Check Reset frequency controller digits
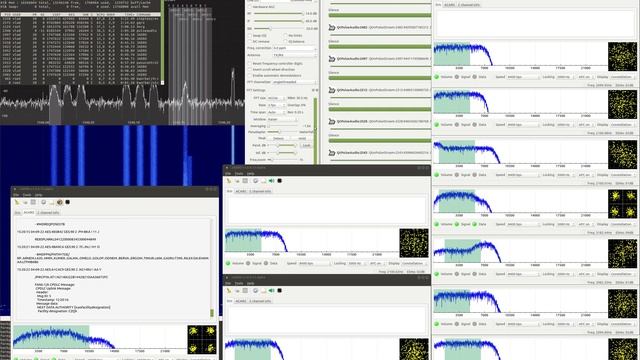640x360 pixels. click(x=250, y=64)
